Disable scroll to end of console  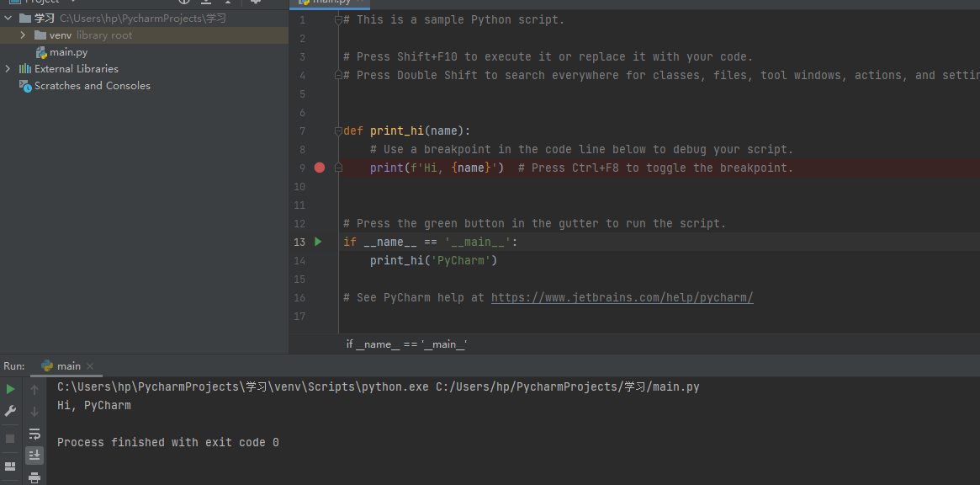34,456
